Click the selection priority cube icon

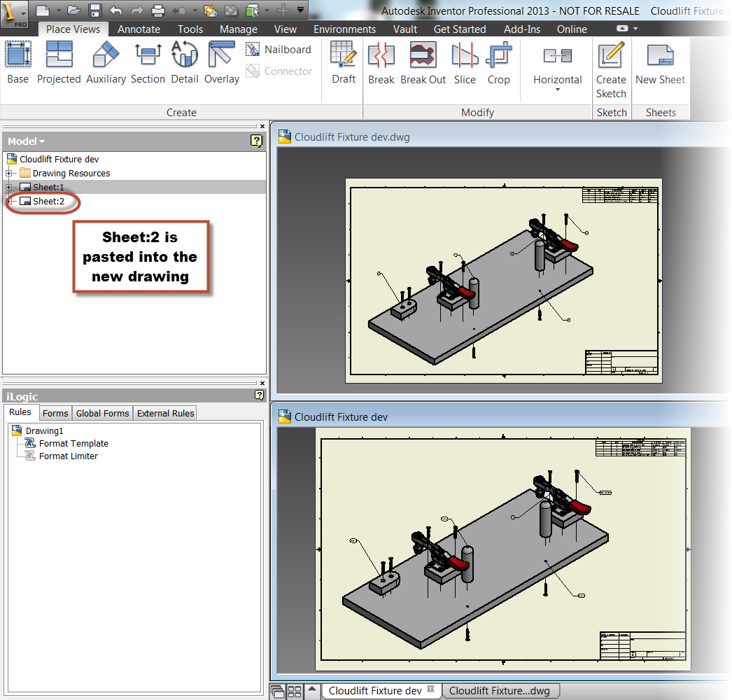252,10
